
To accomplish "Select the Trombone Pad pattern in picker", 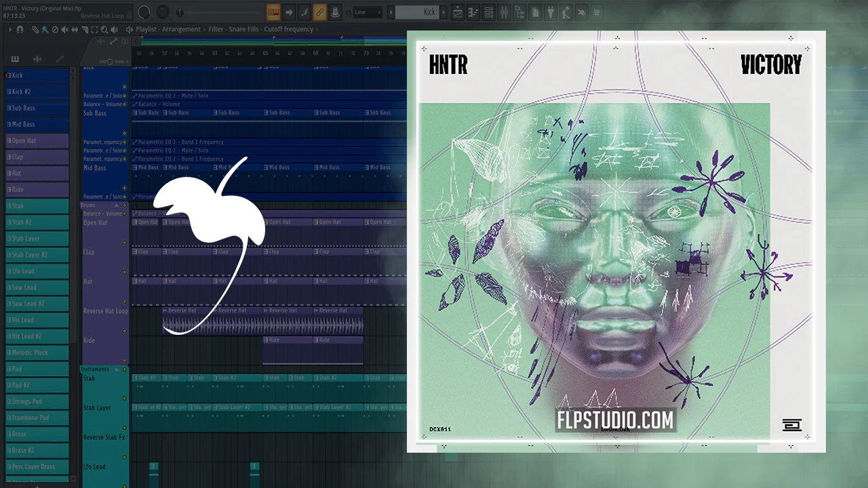I will pyautogui.click(x=37, y=418).
